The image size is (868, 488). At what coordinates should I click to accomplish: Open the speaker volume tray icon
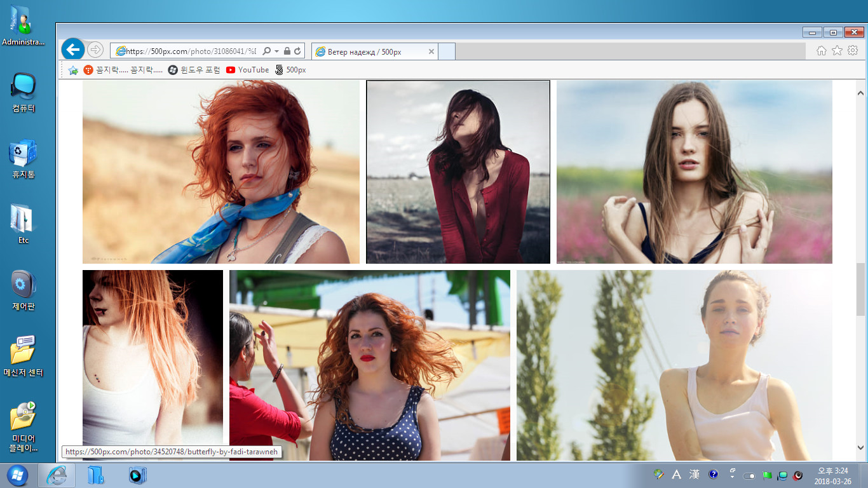coord(798,475)
